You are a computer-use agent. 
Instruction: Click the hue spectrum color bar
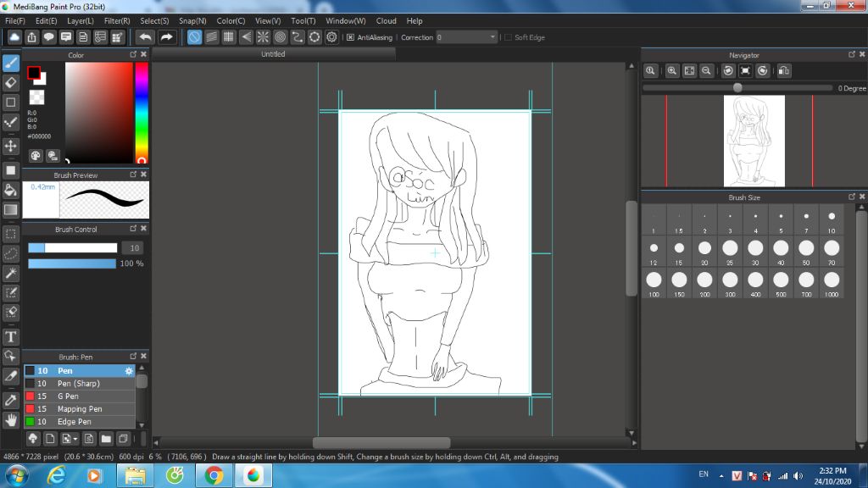pos(142,113)
